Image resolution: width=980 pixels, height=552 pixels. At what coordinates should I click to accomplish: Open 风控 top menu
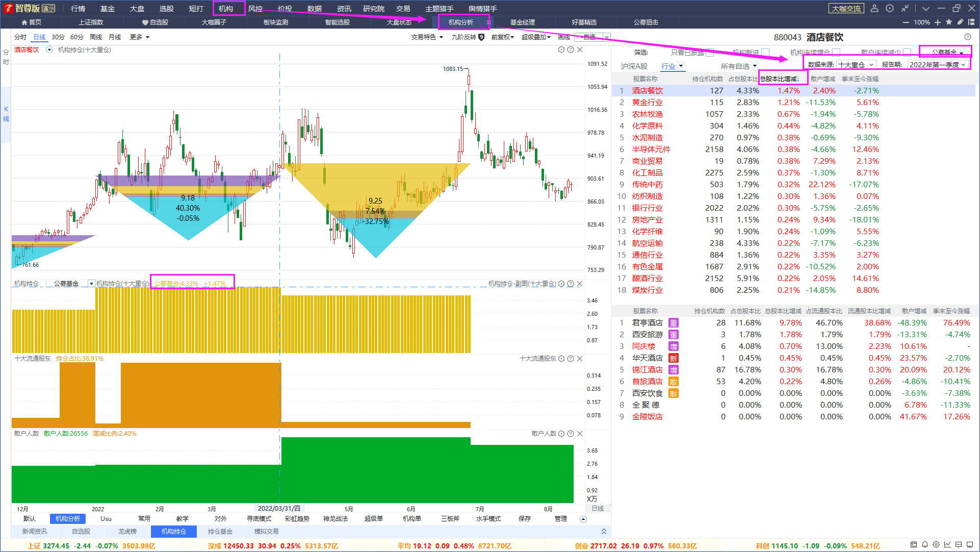pyautogui.click(x=255, y=9)
